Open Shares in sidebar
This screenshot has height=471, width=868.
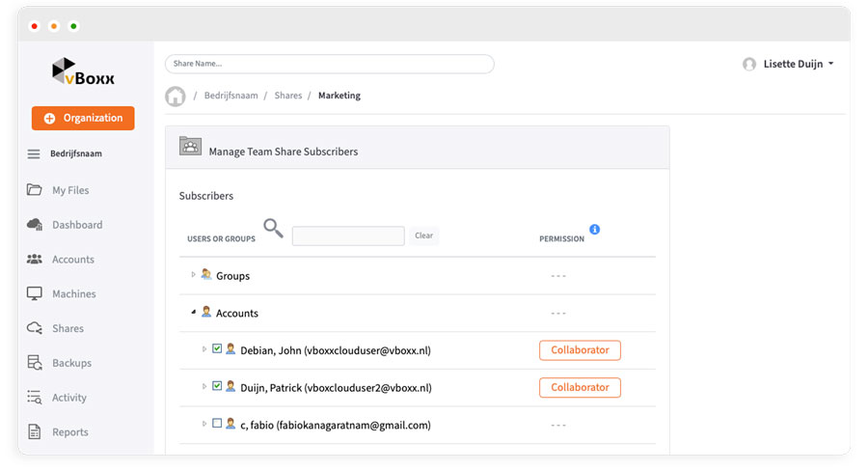point(68,328)
